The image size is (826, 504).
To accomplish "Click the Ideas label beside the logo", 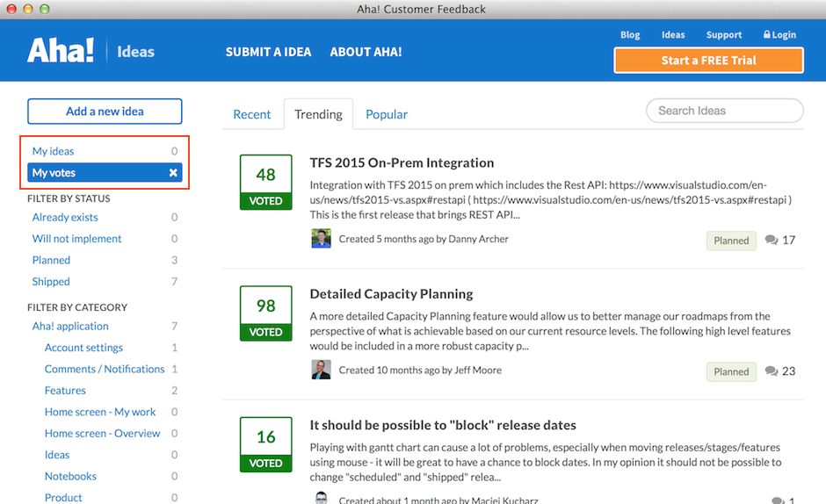I will coord(135,52).
